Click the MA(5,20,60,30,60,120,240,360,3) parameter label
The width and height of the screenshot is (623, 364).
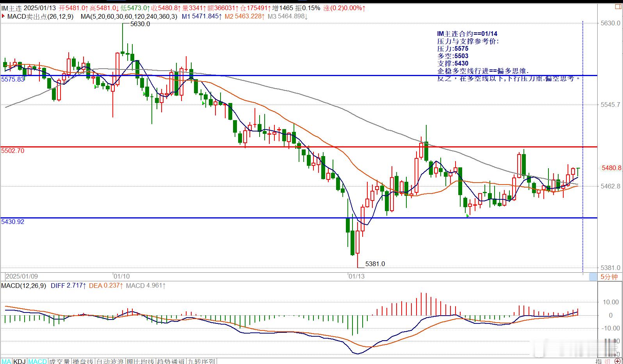(x=129, y=16)
